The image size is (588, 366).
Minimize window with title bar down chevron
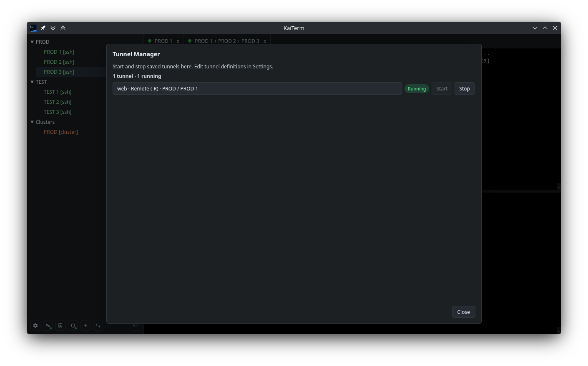click(x=535, y=28)
